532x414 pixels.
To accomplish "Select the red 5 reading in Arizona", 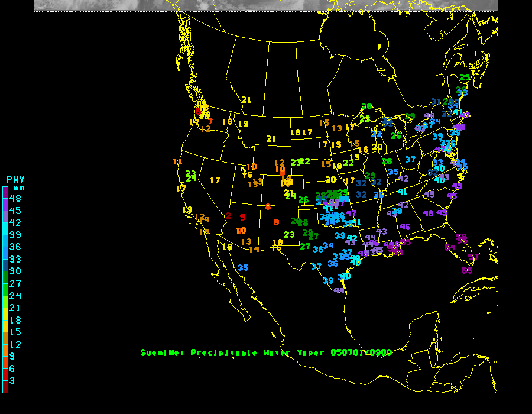I will point(242,217).
